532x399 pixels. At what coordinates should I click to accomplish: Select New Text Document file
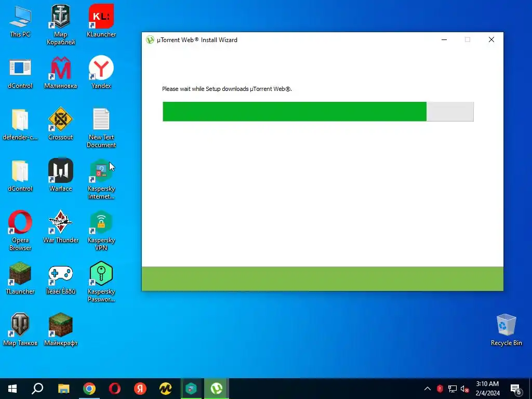point(101,128)
